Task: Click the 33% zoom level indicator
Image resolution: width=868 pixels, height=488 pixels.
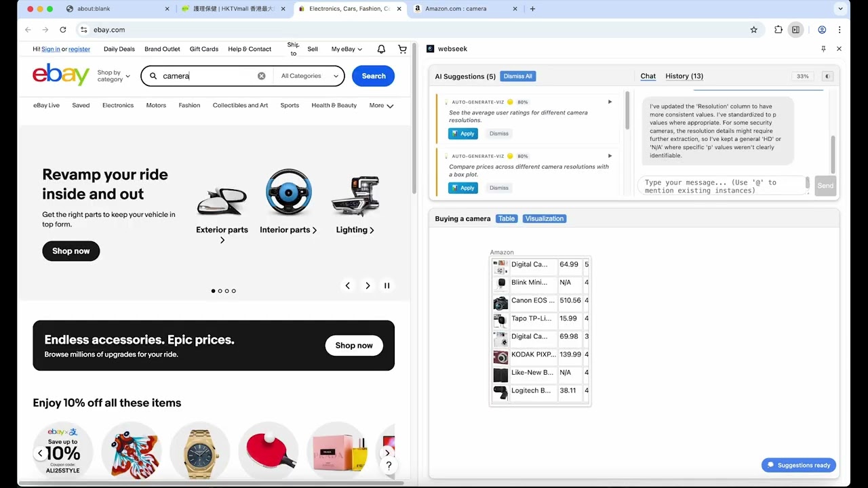Action: [803, 77]
